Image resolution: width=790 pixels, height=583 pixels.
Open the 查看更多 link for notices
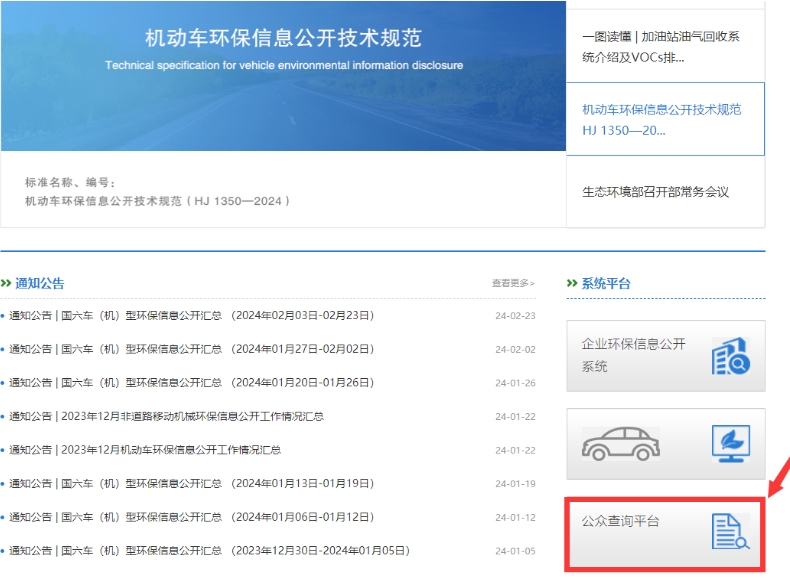[x=512, y=284]
